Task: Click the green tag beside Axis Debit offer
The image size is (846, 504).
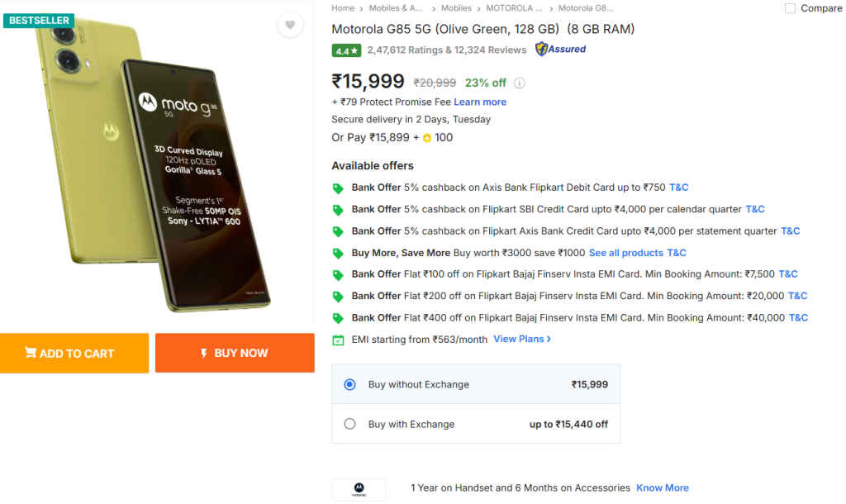Action: click(338, 188)
